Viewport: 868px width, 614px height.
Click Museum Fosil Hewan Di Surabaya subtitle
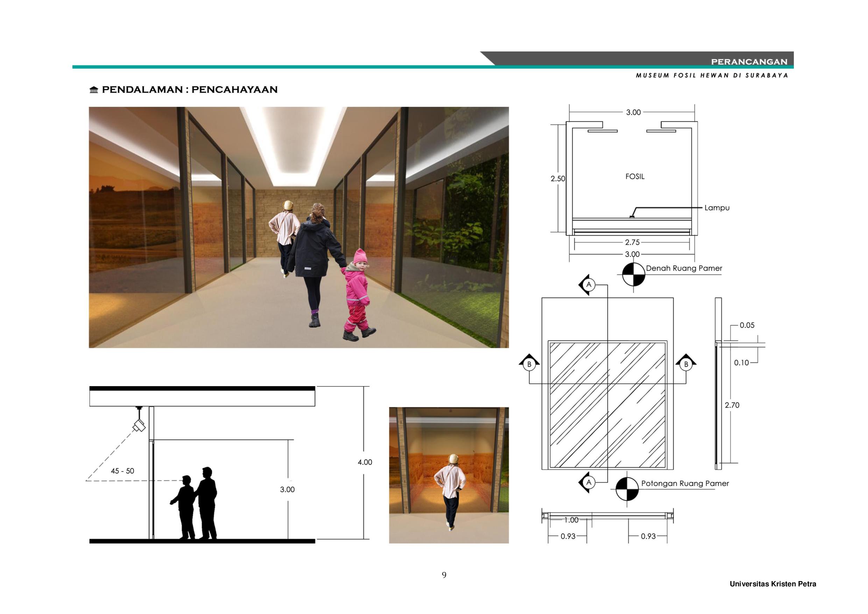coord(712,75)
